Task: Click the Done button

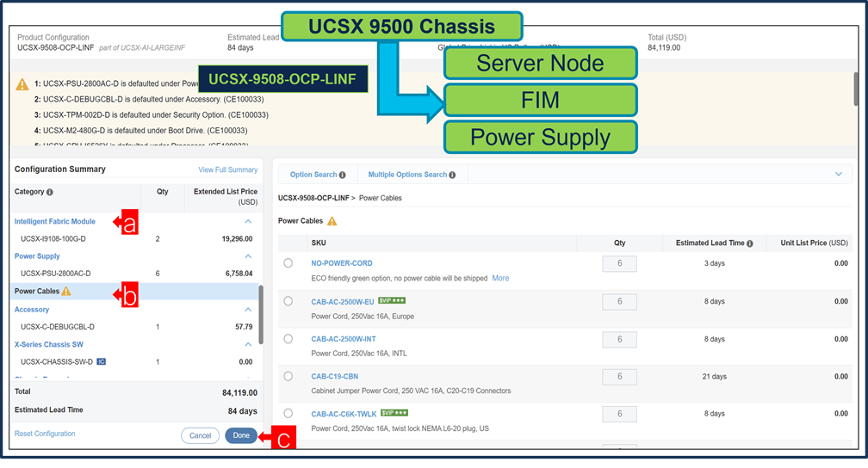Action: (241, 435)
